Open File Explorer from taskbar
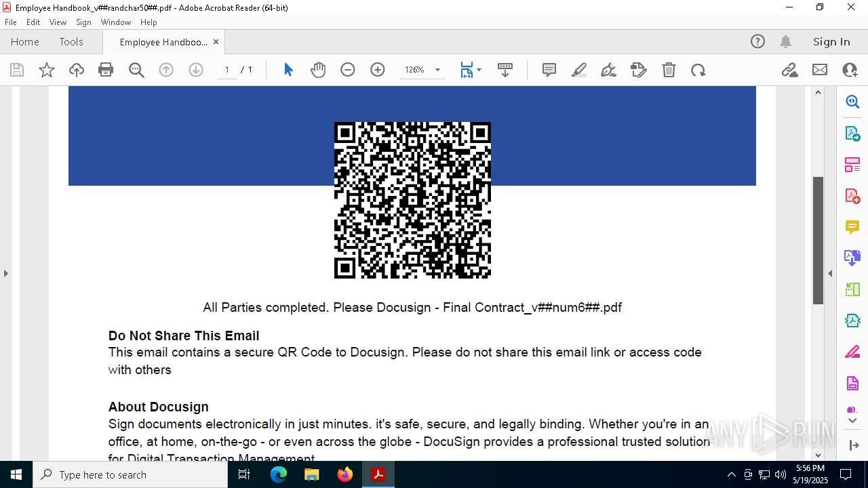The image size is (868, 488). point(312,474)
